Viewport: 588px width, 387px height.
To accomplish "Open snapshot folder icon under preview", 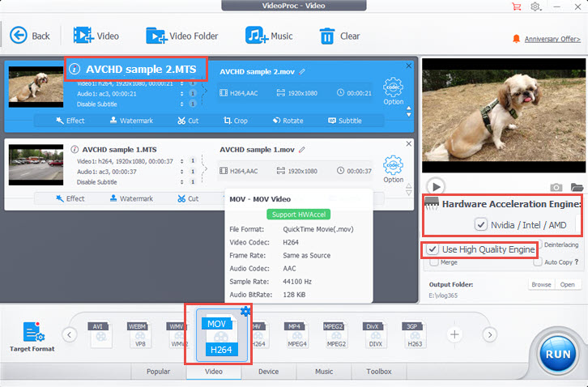I will pos(577,187).
